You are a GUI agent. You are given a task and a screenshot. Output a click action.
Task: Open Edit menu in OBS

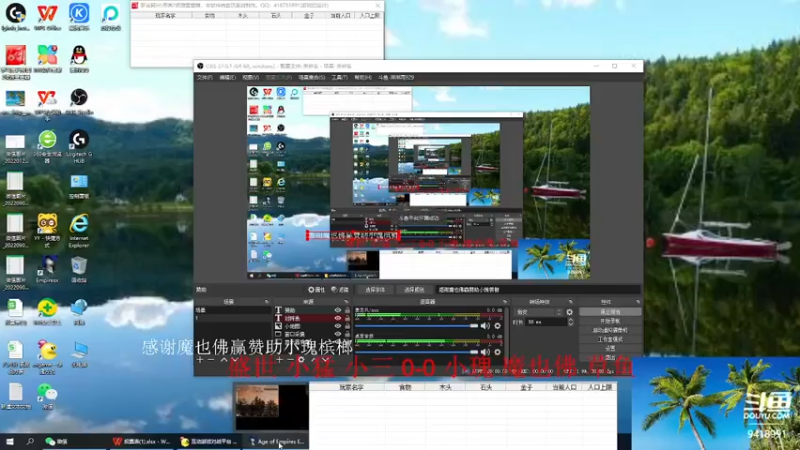point(227,78)
